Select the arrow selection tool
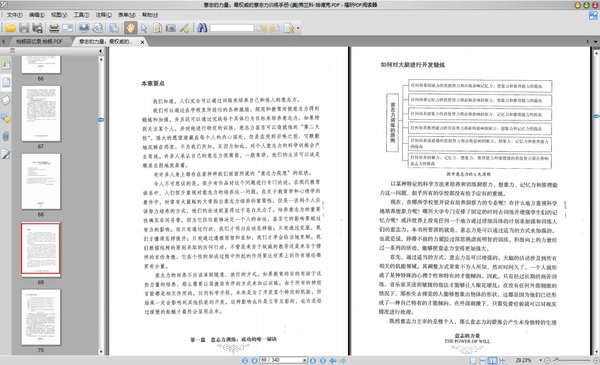The height and width of the screenshot is (365, 600). click(144, 28)
